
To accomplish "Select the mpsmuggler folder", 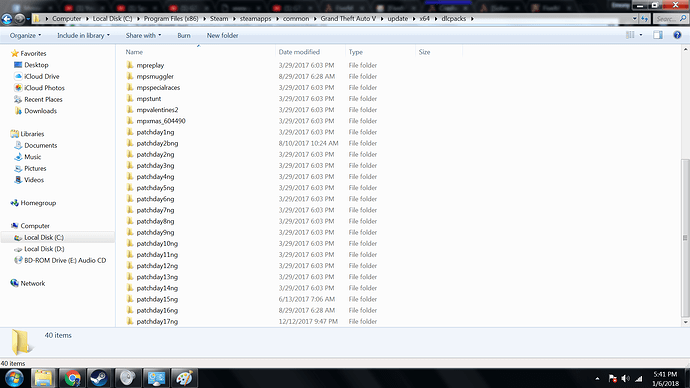I will click(155, 76).
